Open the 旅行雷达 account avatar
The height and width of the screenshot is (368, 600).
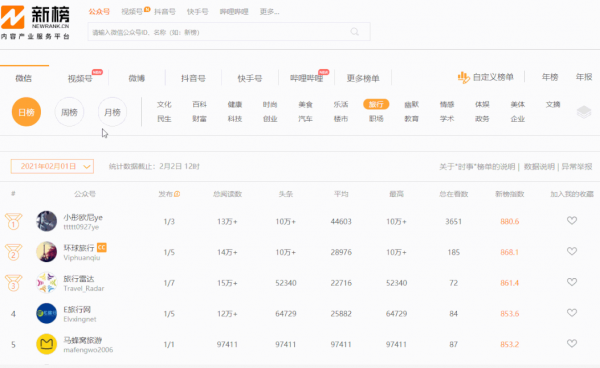47,283
